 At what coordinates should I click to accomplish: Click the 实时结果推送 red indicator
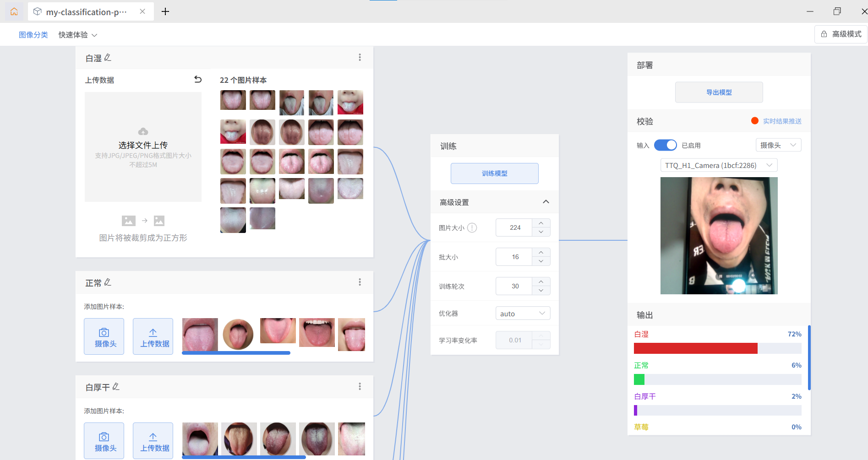coord(755,121)
